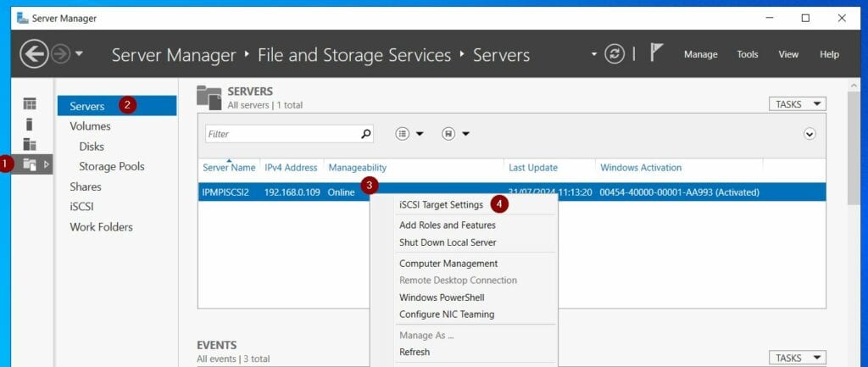Open the dropdown arrow left of refresh icon
Image resolution: width=868 pixels, height=367 pixels.
pos(594,54)
